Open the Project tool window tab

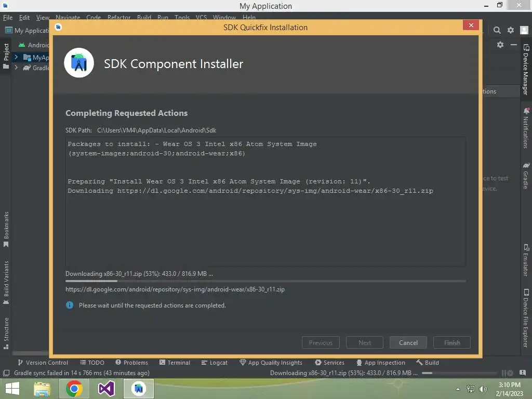point(6,56)
